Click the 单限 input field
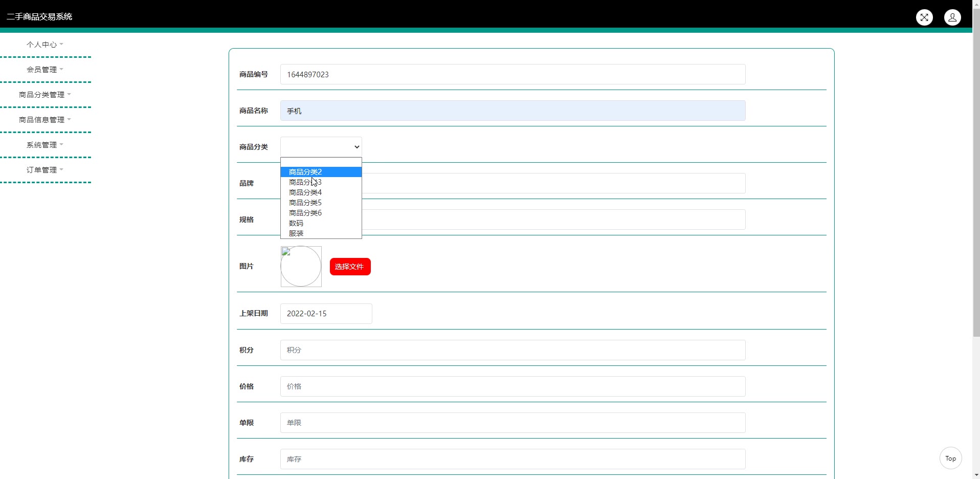The height and width of the screenshot is (479, 980). (x=513, y=423)
